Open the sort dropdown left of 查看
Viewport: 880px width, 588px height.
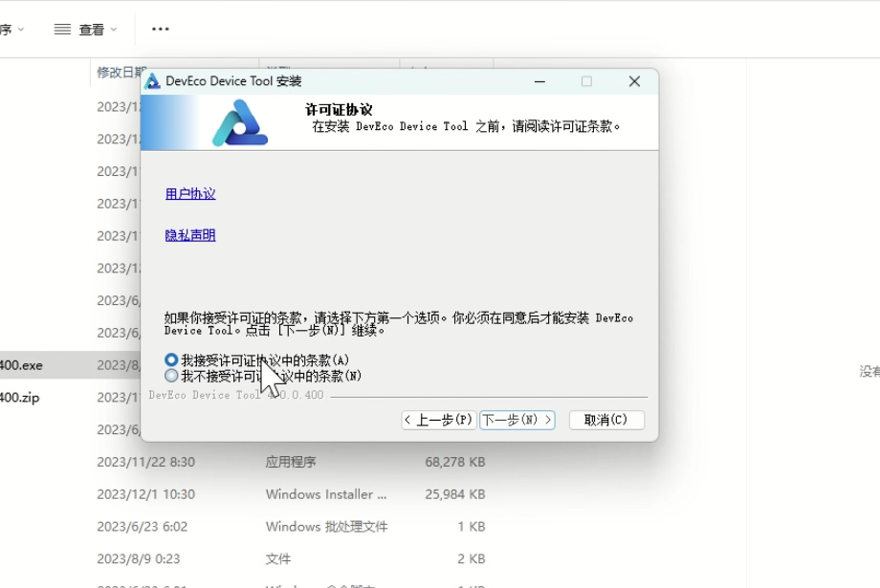coord(12,30)
